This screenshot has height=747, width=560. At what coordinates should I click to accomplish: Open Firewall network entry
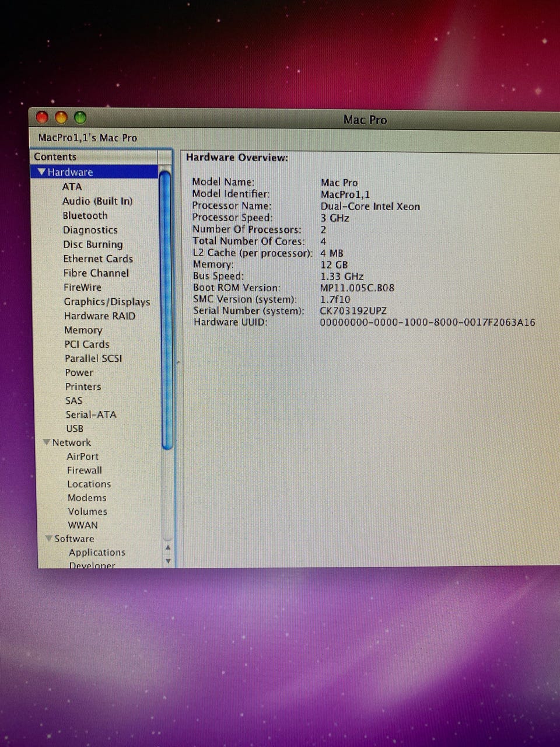[85, 470]
